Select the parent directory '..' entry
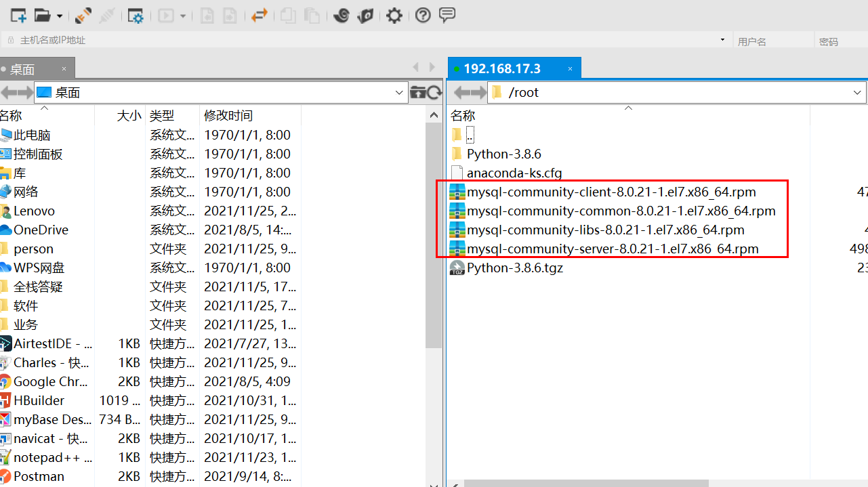 pyautogui.click(x=470, y=135)
